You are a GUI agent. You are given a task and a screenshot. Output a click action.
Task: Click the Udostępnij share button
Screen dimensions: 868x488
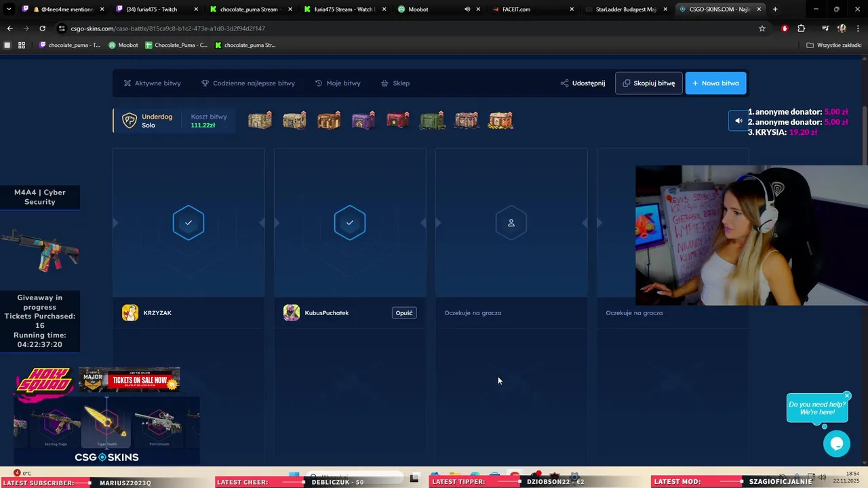point(583,83)
